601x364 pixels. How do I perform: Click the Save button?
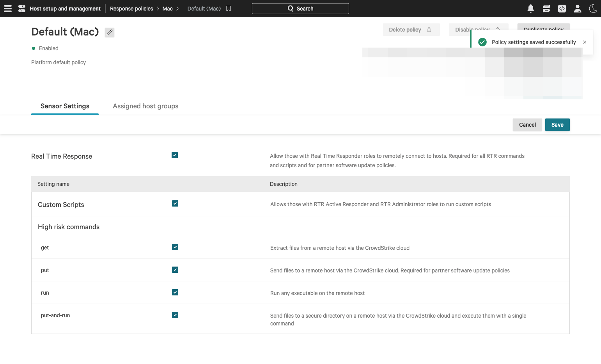coord(557,125)
